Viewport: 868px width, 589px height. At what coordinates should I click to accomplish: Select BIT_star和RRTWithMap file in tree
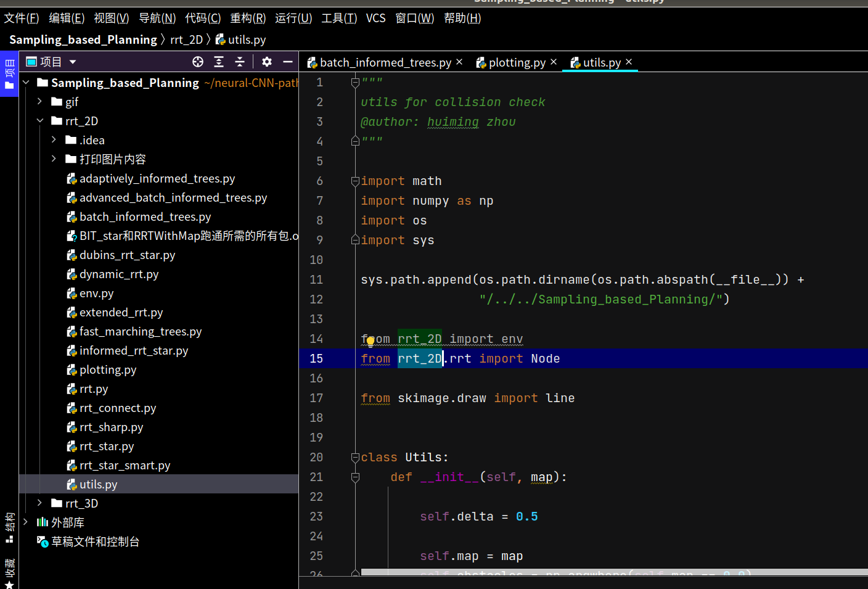pyautogui.click(x=182, y=236)
